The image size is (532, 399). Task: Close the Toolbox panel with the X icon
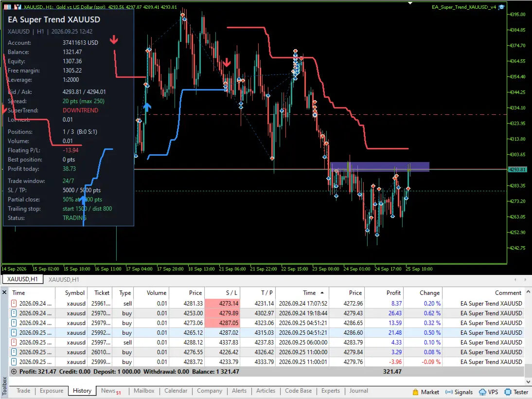pyautogui.click(x=4, y=292)
